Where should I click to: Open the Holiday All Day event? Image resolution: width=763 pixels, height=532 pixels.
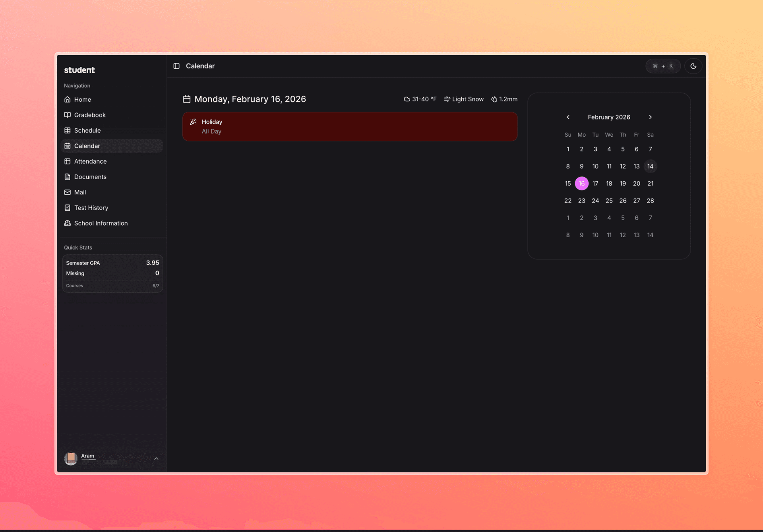(x=350, y=126)
